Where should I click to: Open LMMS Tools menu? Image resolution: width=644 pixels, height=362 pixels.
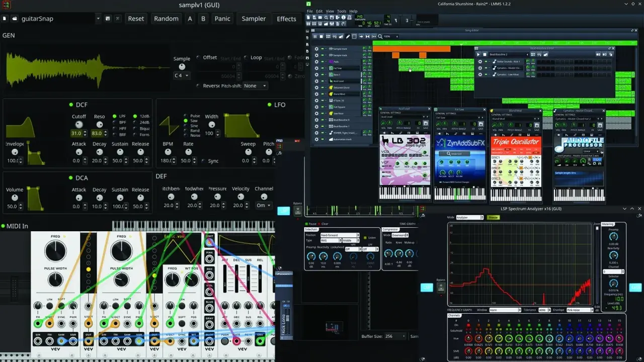[342, 11]
